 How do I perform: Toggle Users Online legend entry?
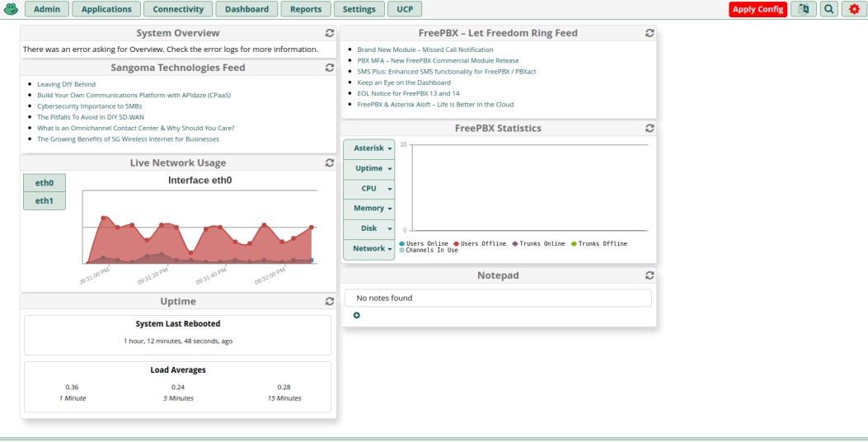426,244
